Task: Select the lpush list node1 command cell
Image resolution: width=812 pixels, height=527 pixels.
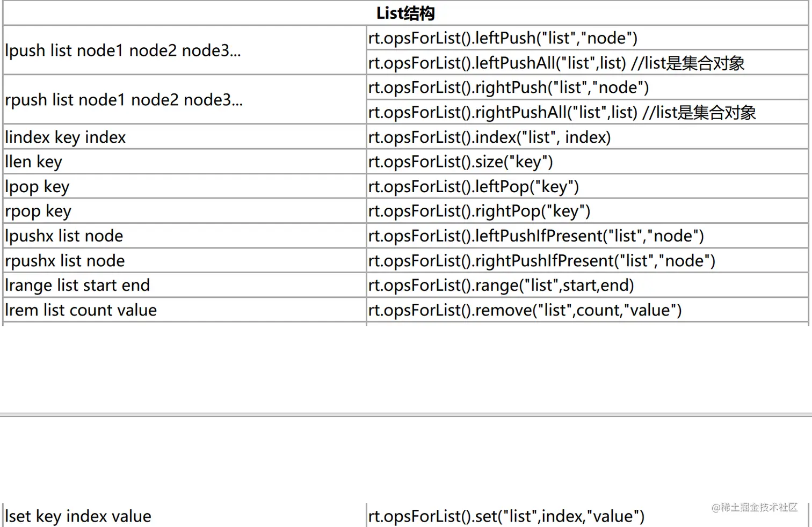Action: click(x=123, y=50)
